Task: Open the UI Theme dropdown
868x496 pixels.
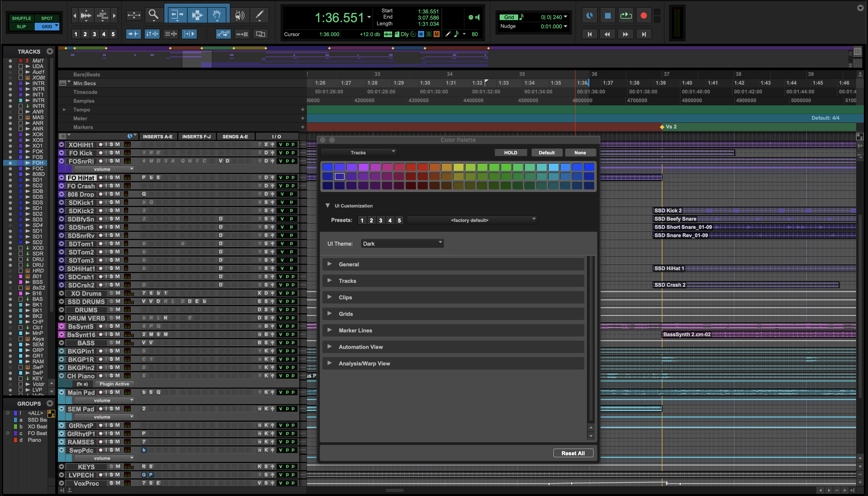Action: (x=402, y=244)
